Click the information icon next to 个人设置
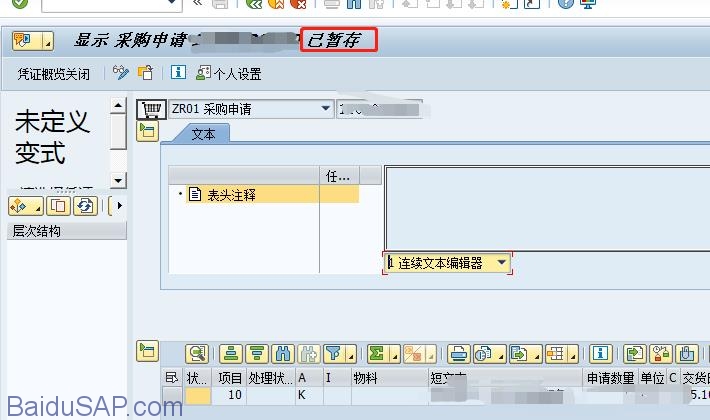This screenshot has height=420, width=710. coord(178,73)
